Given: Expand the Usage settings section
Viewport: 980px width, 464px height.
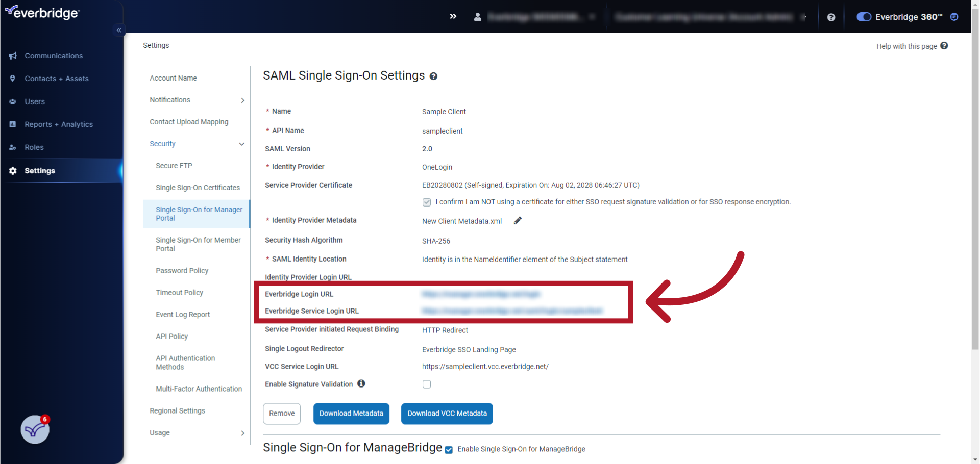Looking at the screenshot, I should [242, 433].
